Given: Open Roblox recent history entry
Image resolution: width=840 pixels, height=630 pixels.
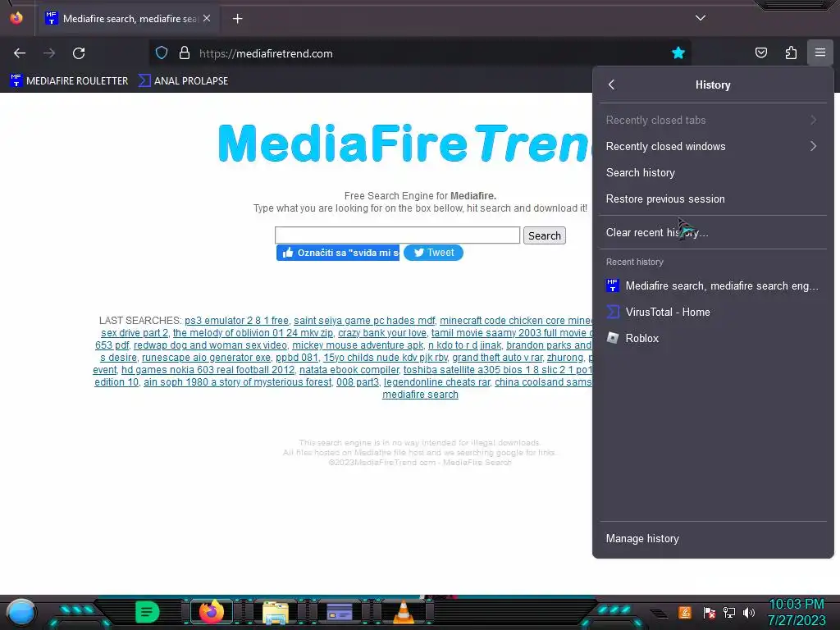Looking at the screenshot, I should 713,338.
